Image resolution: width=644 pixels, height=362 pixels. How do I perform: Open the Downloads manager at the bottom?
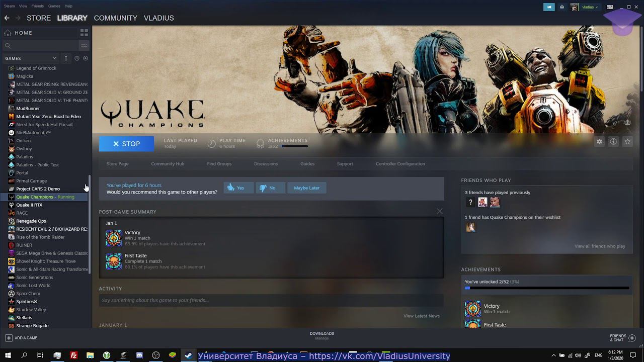point(322,335)
